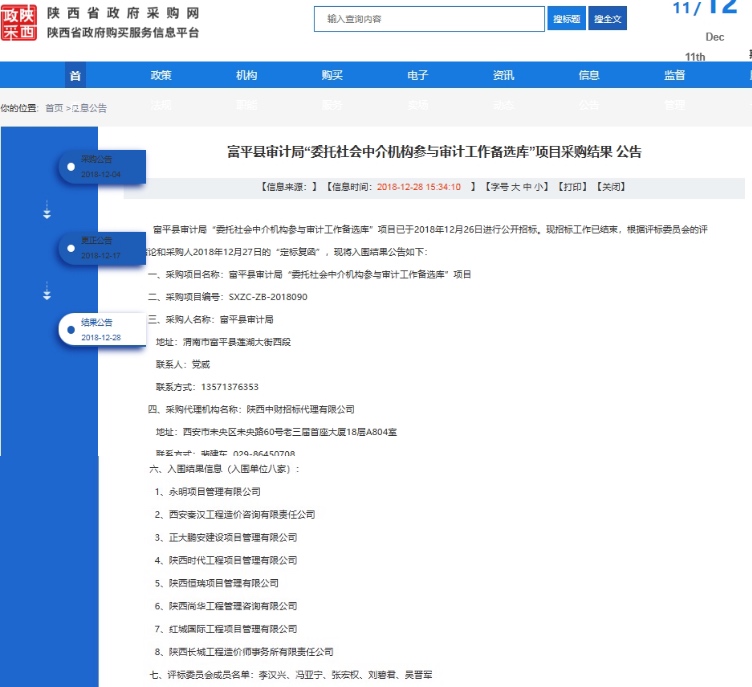Click the 关闭 close link in the info bar
The height and width of the screenshot is (687, 752).
(x=611, y=187)
